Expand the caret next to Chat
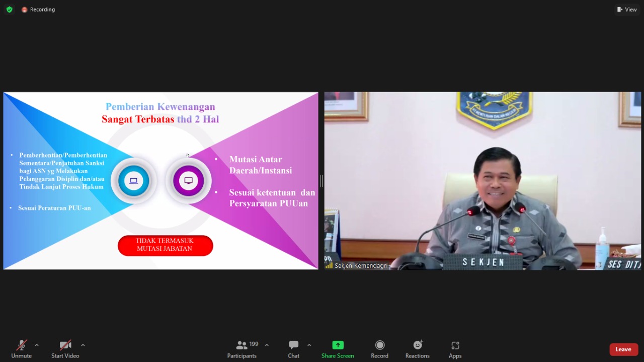Screen dimensions: 644x362 pos(309,345)
